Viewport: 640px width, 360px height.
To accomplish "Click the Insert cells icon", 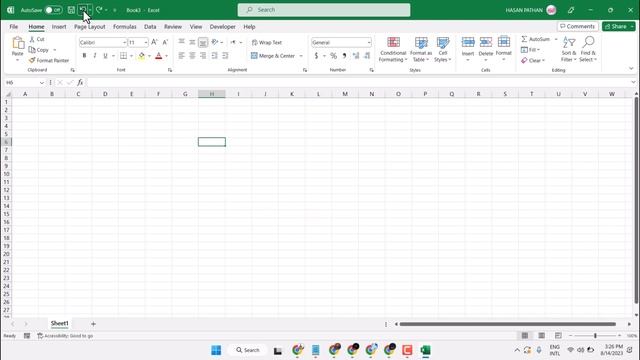I will 468,42.
